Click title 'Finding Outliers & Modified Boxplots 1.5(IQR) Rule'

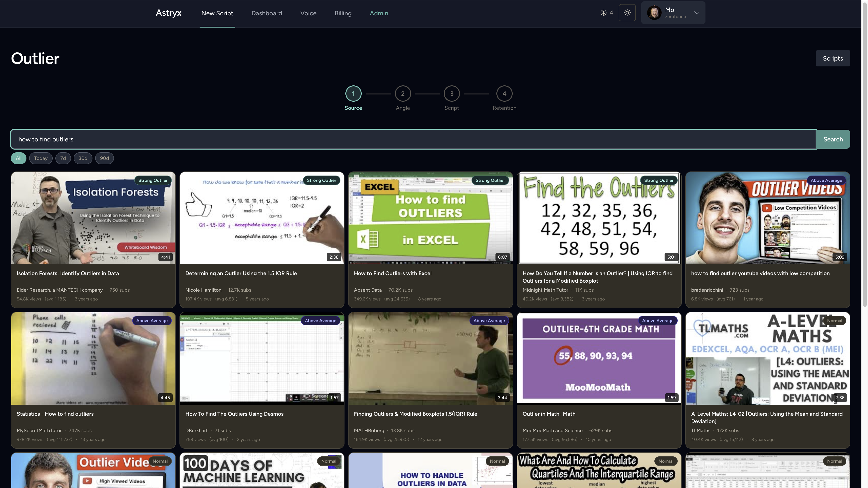pyautogui.click(x=415, y=414)
